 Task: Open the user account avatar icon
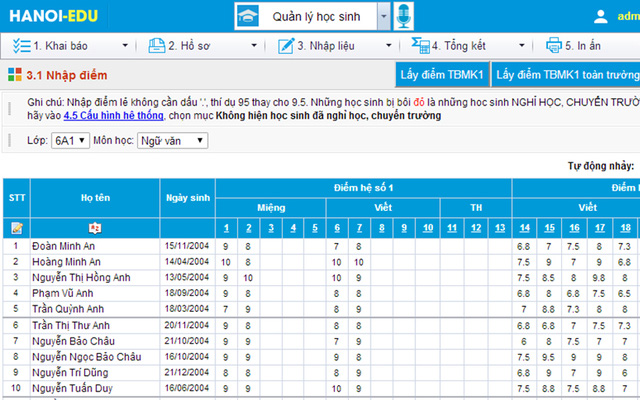[x=600, y=16]
